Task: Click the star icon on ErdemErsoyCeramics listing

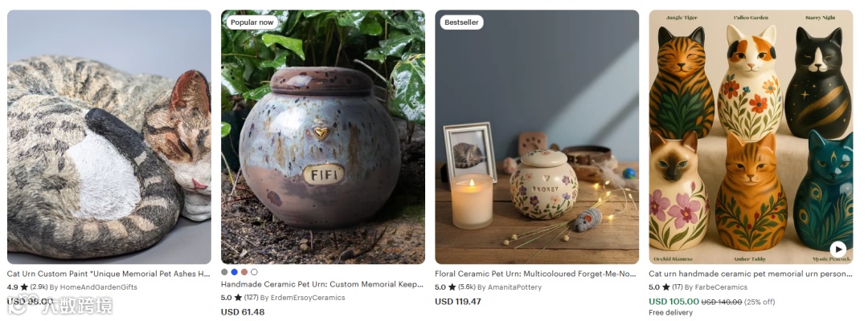Action: [x=238, y=297]
